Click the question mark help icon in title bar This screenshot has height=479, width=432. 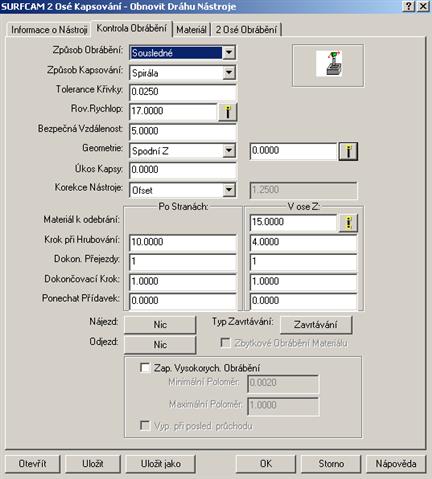pos(409,6)
